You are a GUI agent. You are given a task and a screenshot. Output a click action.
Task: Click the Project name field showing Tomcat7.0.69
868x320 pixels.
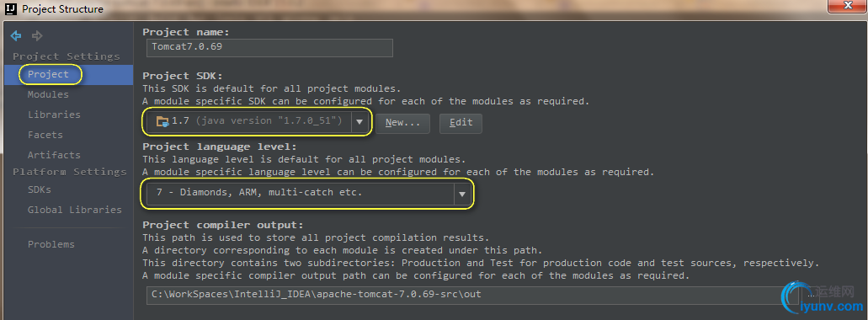point(270,48)
